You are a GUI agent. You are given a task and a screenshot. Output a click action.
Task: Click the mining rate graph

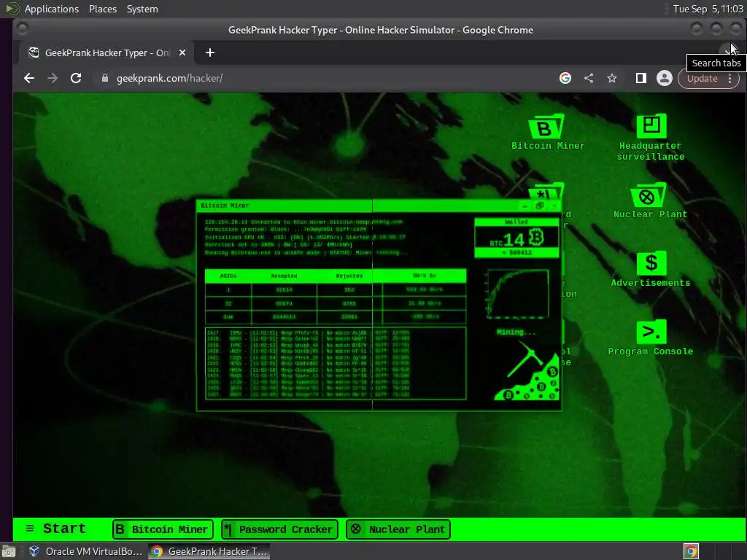[518, 294]
